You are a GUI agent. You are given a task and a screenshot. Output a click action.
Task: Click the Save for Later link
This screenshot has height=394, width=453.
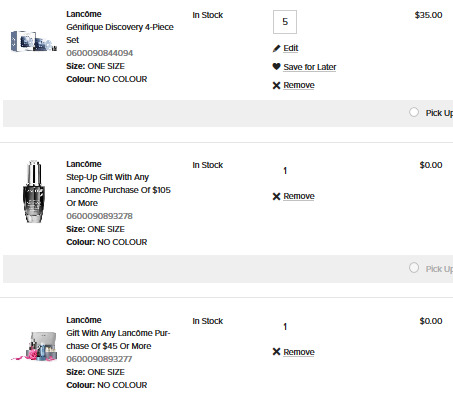point(310,67)
